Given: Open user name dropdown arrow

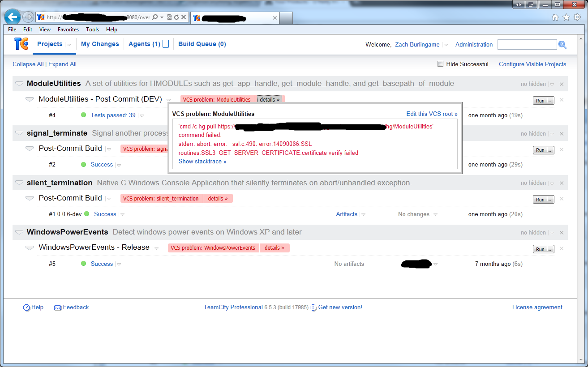Looking at the screenshot, I should (x=445, y=45).
